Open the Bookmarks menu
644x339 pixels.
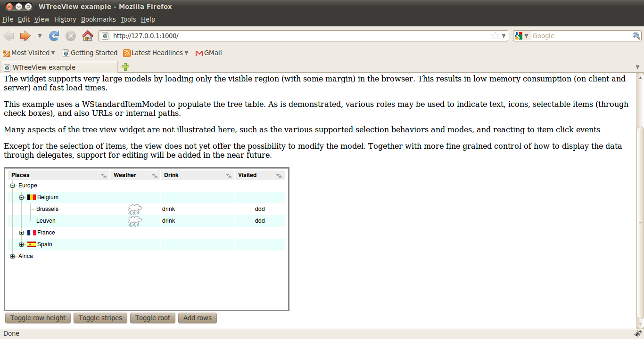click(x=98, y=19)
